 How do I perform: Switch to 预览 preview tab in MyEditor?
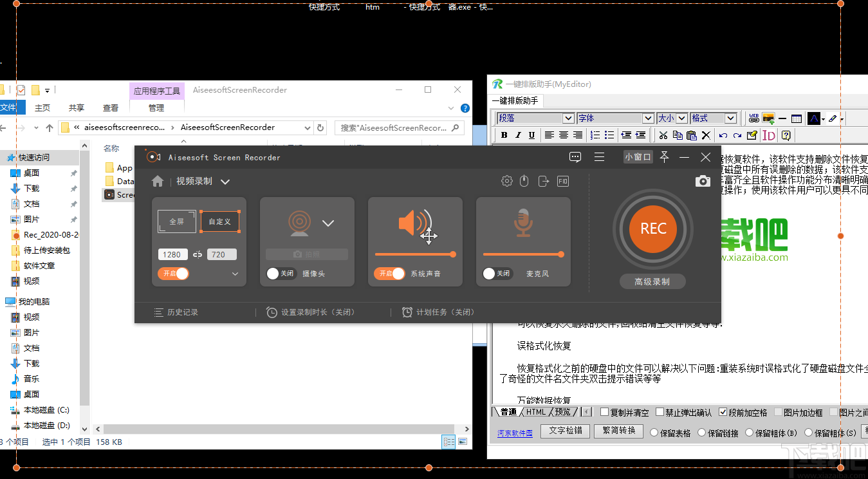pyautogui.click(x=563, y=412)
